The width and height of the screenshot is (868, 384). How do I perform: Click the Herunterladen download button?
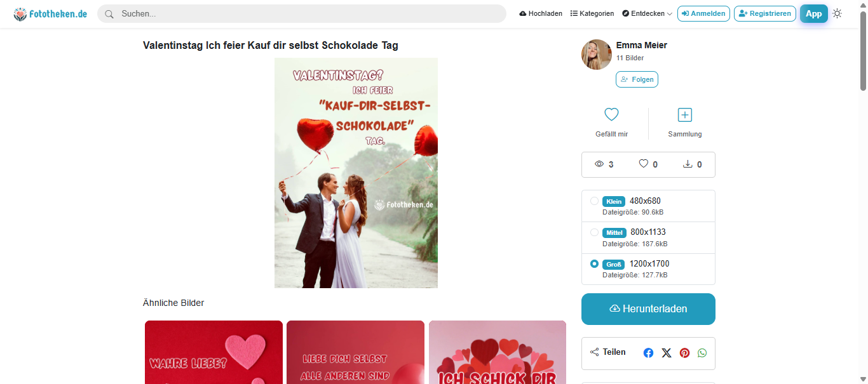point(648,309)
